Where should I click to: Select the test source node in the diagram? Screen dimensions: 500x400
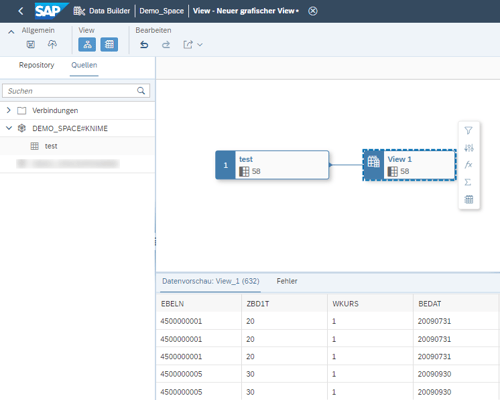coord(272,165)
